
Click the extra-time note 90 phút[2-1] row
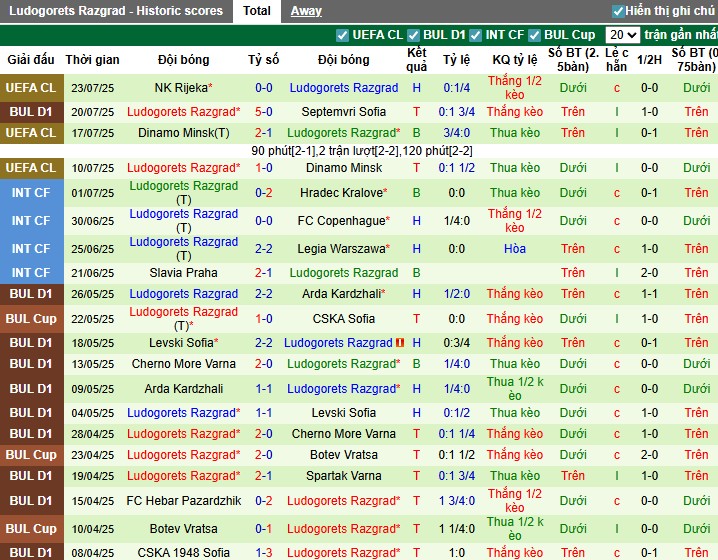[x=362, y=151]
